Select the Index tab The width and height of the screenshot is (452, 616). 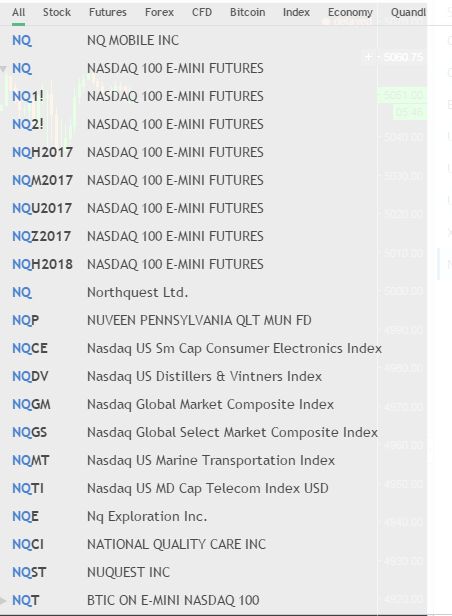296,13
